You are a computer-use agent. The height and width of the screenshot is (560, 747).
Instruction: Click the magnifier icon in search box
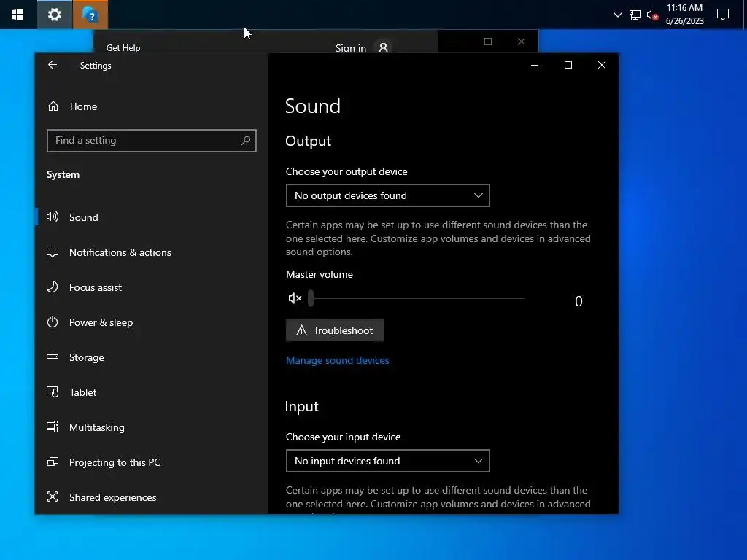pos(246,141)
